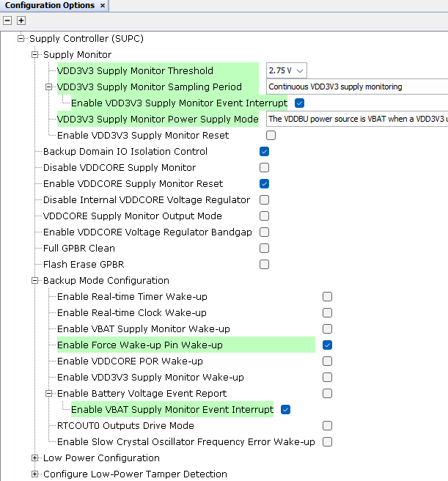Collapse the Supply Monitor tree node
The height and width of the screenshot is (481, 448).
pyautogui.click(x=35, y=54)
